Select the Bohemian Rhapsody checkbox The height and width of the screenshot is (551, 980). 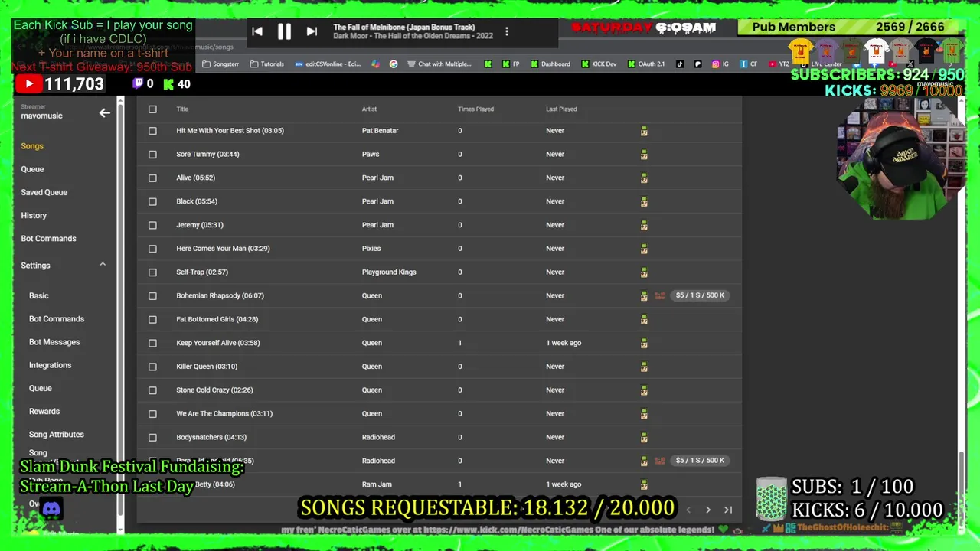[x=152, y=296]
